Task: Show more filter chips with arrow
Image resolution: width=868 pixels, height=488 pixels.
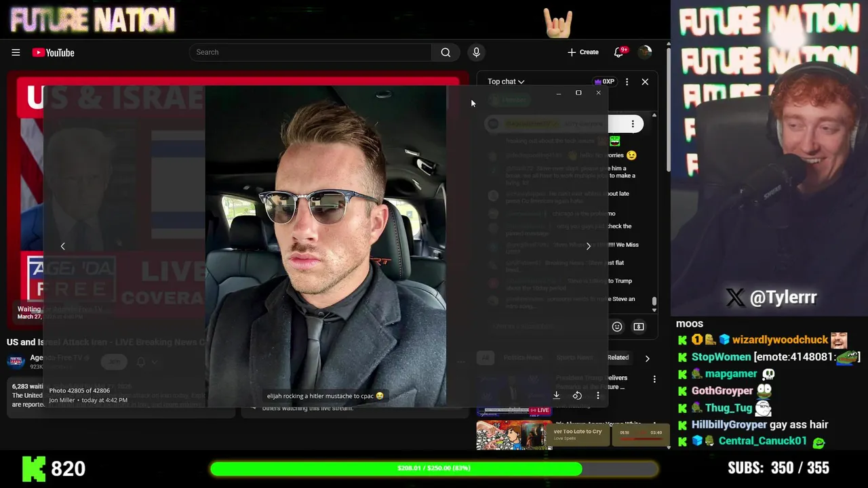Action: pos(647,358)
